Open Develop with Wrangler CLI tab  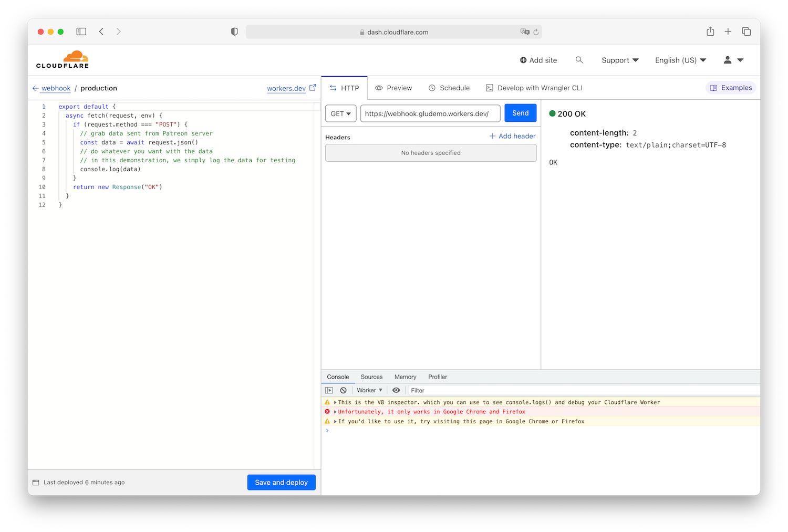coord(534,88)
